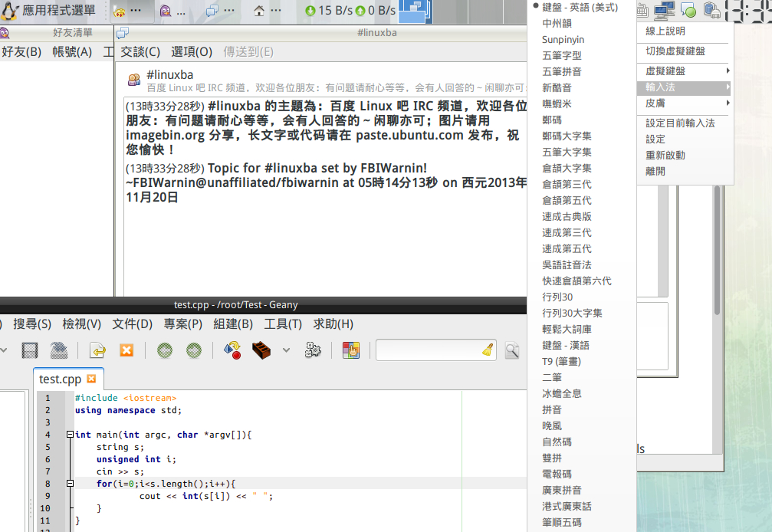Open 組建(B) menu in Geany
Viewport: 772px width, 532px height.
233,323
